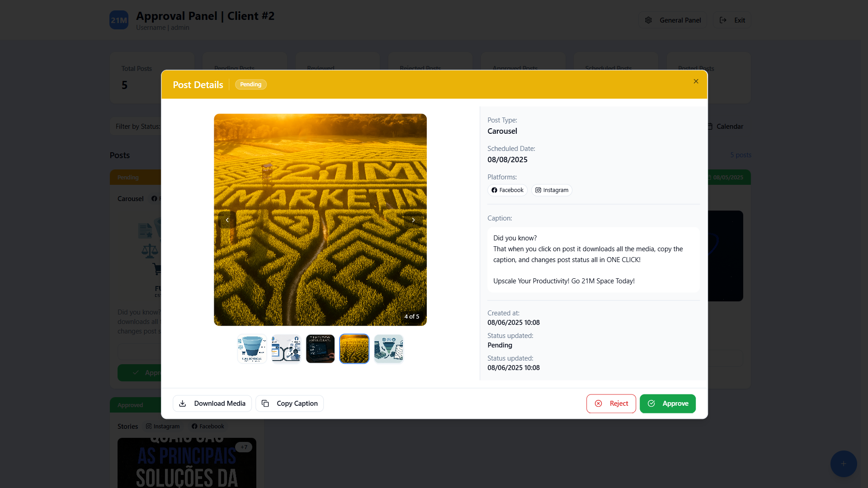This screenshot has height=488, width=868.
Task: Select the dark laptop thumbnail
Action: 320,349
